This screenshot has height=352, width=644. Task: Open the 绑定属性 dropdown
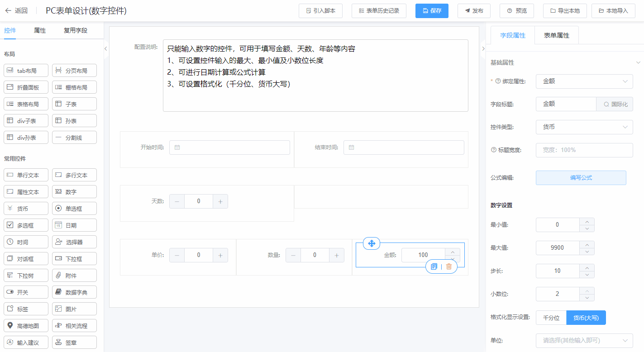584,81
